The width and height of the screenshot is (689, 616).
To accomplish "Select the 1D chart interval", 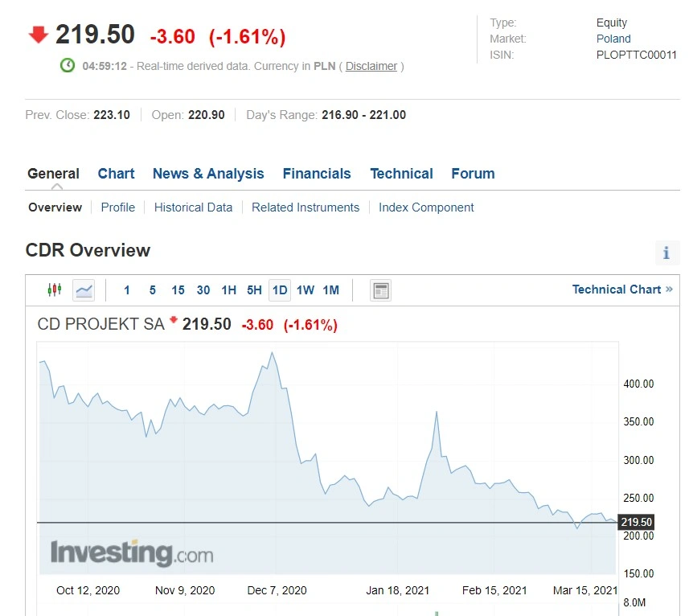I will (x=280, y=290).
